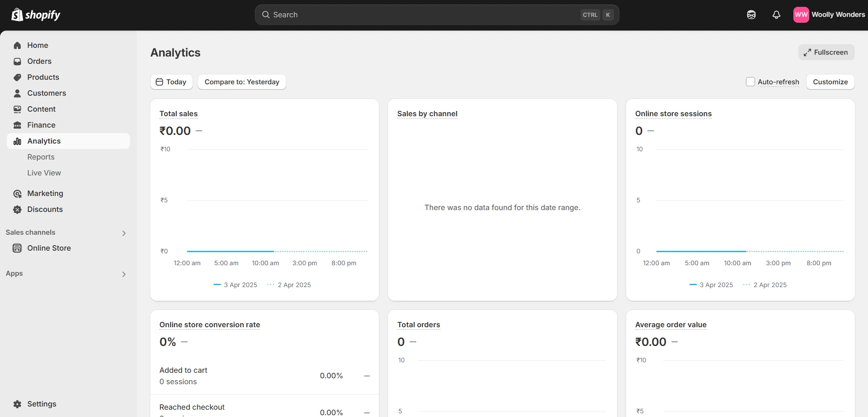Click the Search input field
The height and width of the screenshot is (417, 868).
click(x=424, y=15)
